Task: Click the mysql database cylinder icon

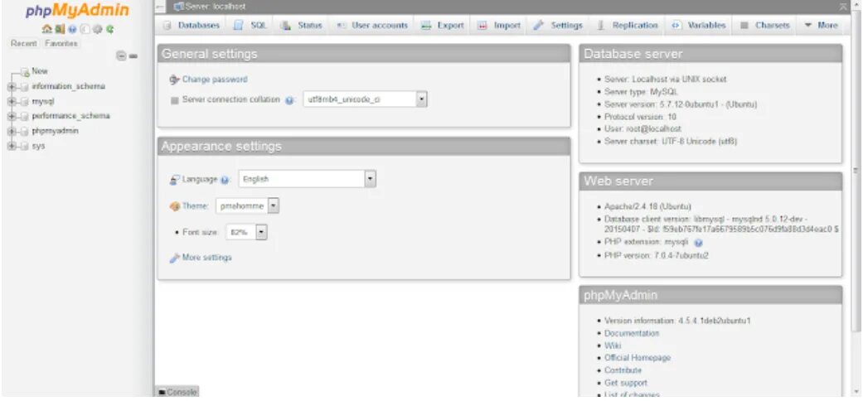Action: coord(24,102)
